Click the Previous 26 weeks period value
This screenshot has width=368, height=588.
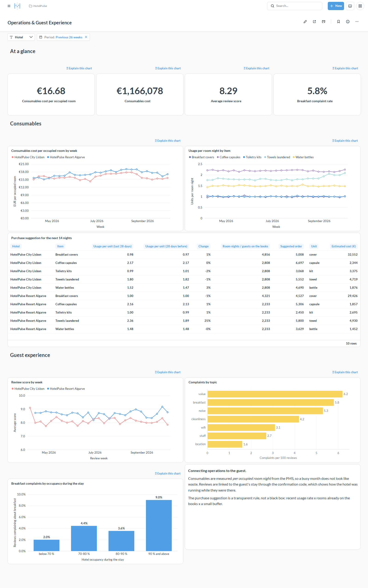[69, 37]
